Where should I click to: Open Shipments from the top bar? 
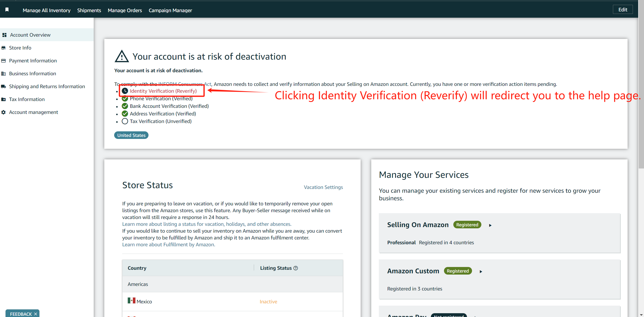(x=89, y=10)
